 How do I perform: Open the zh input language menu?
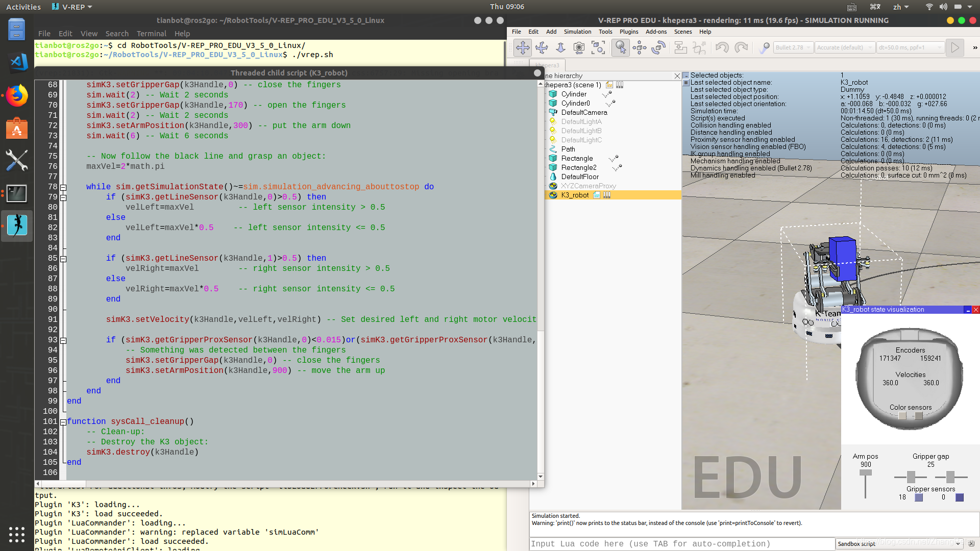(900, 7)
